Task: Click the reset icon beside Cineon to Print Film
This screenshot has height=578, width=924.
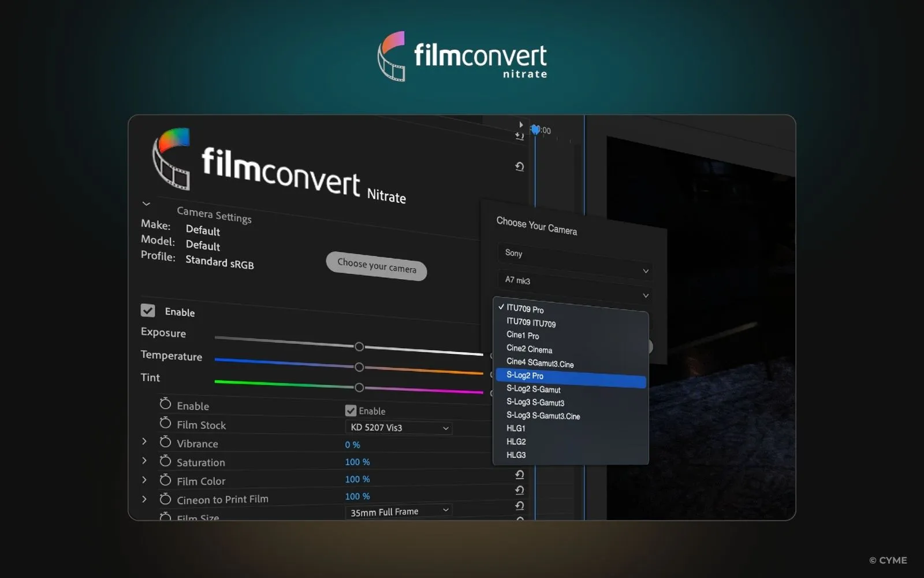Action: click(x=519, y=490)
